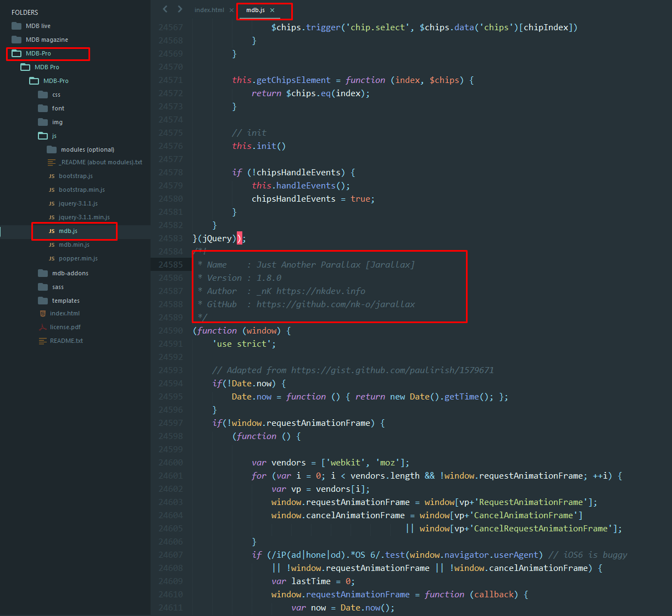The height and width of the screenshot is (616, 672).
Task: Click the nkdev.info URL in the comment
Action: (x=321, y=291)
